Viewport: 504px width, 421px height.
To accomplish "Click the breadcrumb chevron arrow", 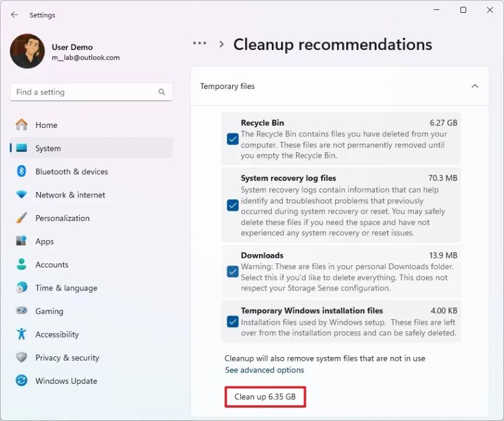I will click(221, 44).
